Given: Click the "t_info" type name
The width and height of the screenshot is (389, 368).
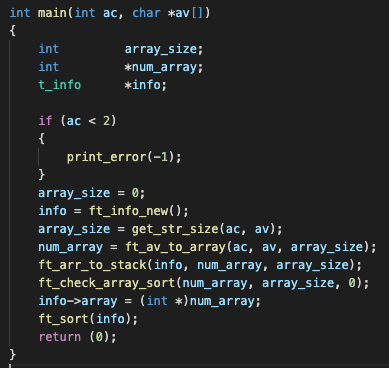Looking at the screenshot, I should (60, 85).
